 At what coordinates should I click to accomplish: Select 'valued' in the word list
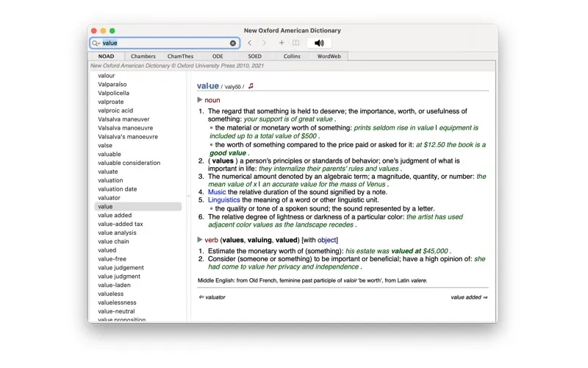[107, 250]
